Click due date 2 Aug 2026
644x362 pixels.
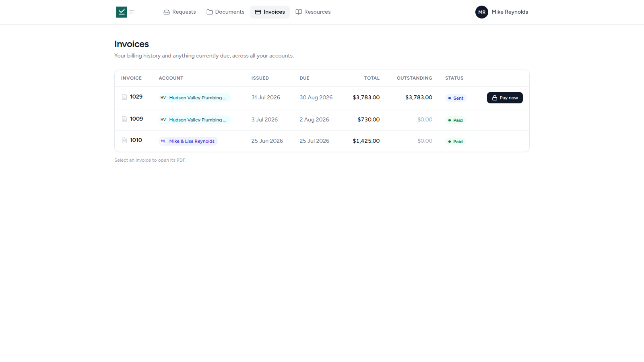tap(314, 120)
